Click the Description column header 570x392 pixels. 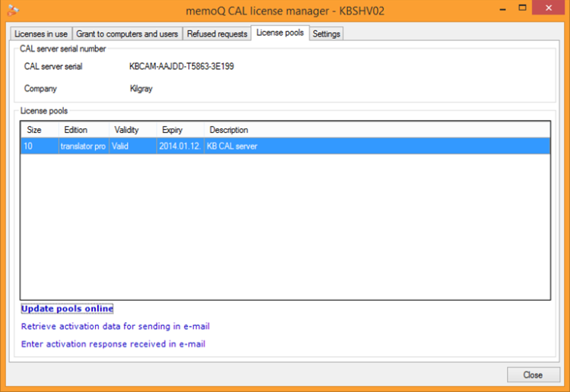tap(377, 130)
